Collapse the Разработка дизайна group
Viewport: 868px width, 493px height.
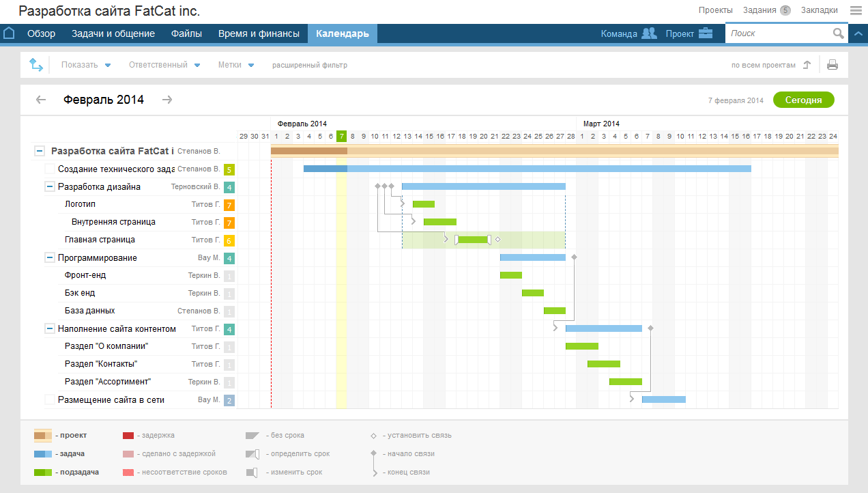pos(50,186)
